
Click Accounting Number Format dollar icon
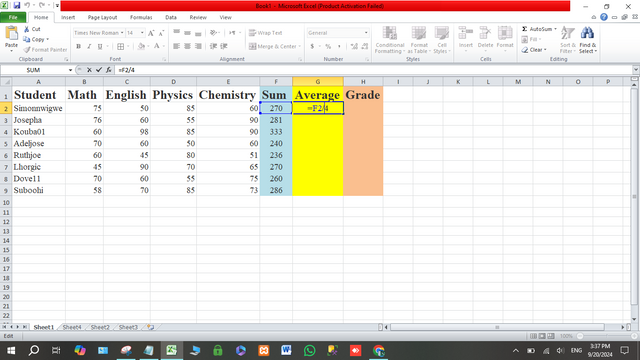click(312, 47)
